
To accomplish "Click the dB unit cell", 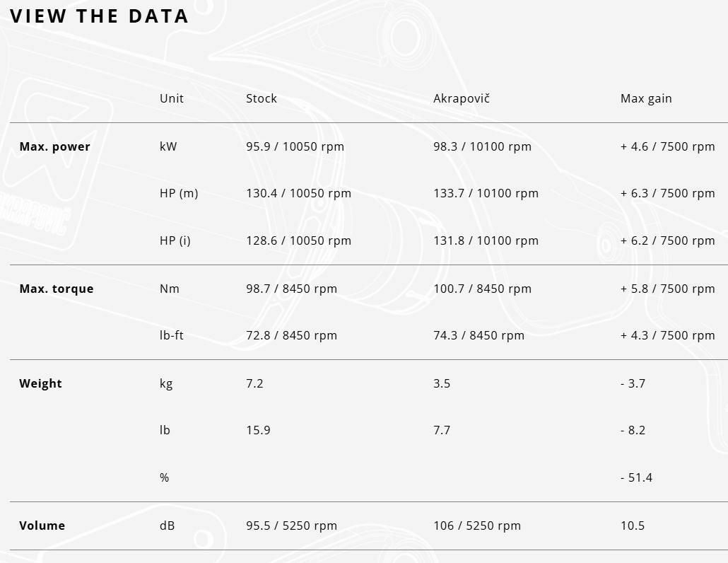I will [167, 526].
